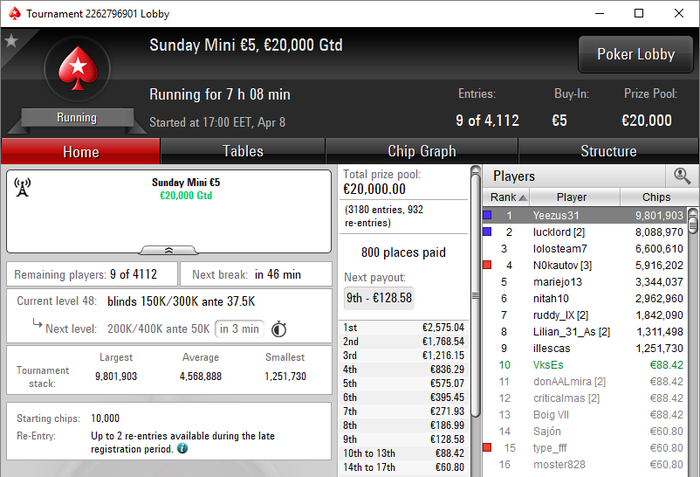Viewport: 700px width, 477px height.
Task: Sort players by Rank column
Action: click(506, 197)
